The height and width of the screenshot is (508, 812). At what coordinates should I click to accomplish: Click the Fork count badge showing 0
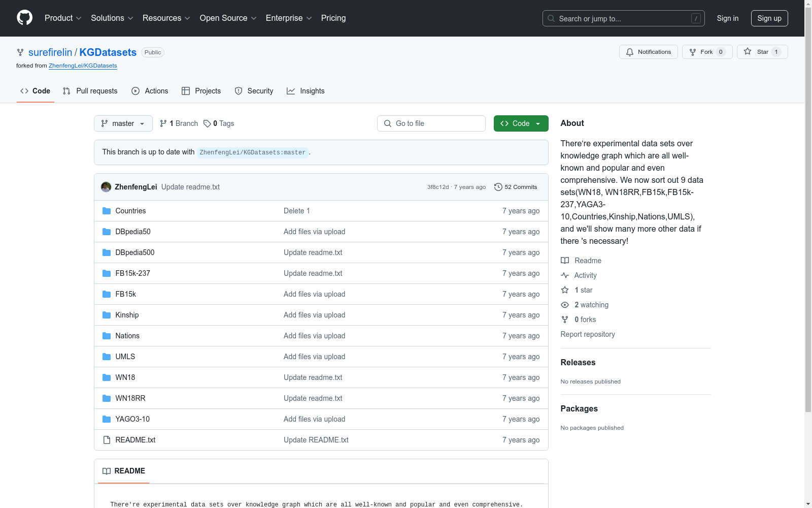[721, 52]
